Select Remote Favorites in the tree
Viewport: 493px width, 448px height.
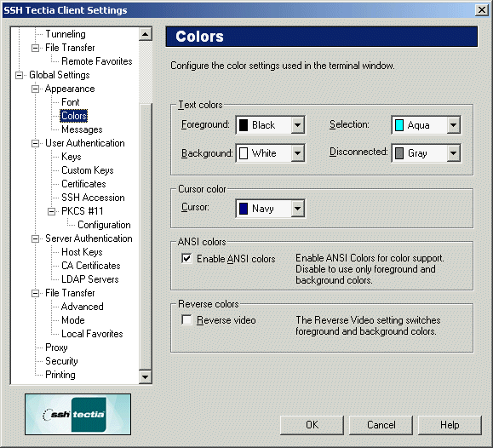point(97,61)
